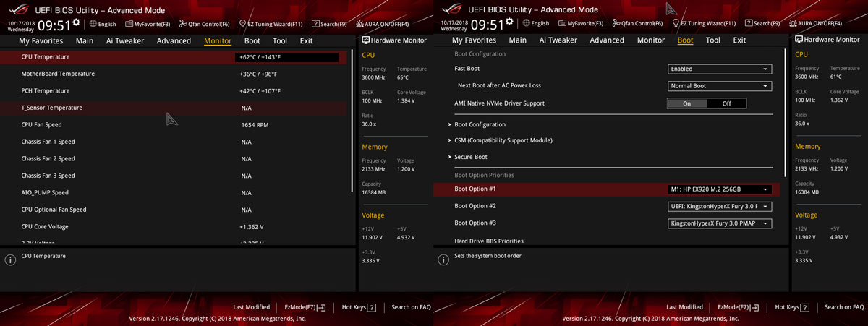Switch to EzMode(F7) from Boot-tab screen
Screen dimensions: 868x326
(738, 307)
